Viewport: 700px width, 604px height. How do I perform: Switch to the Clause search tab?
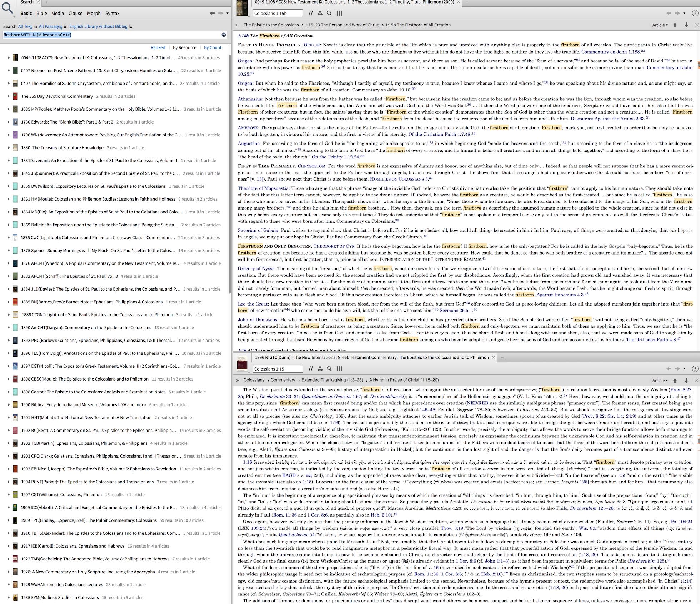pyautogui.click(x=75, y=13)
